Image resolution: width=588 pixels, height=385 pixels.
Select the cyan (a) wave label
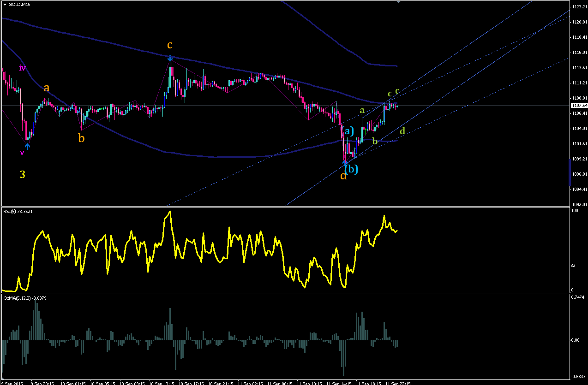coord(348,131)
